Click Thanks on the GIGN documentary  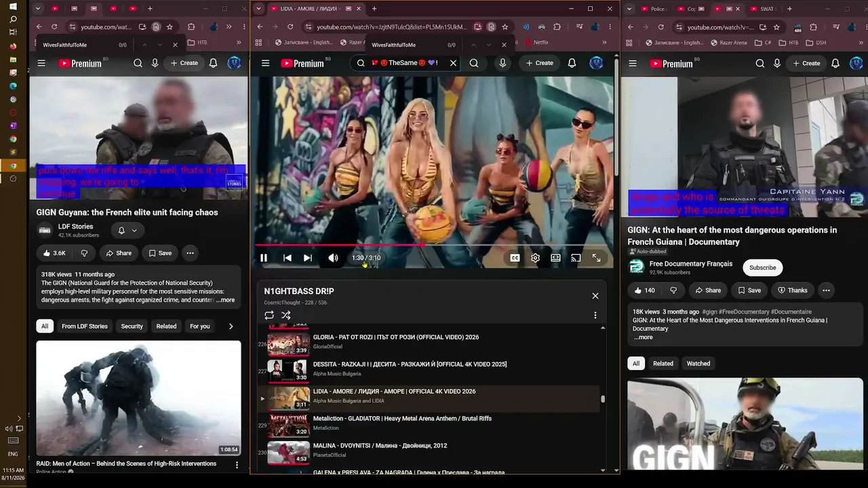pyautogui.click(x=791, y=290)
